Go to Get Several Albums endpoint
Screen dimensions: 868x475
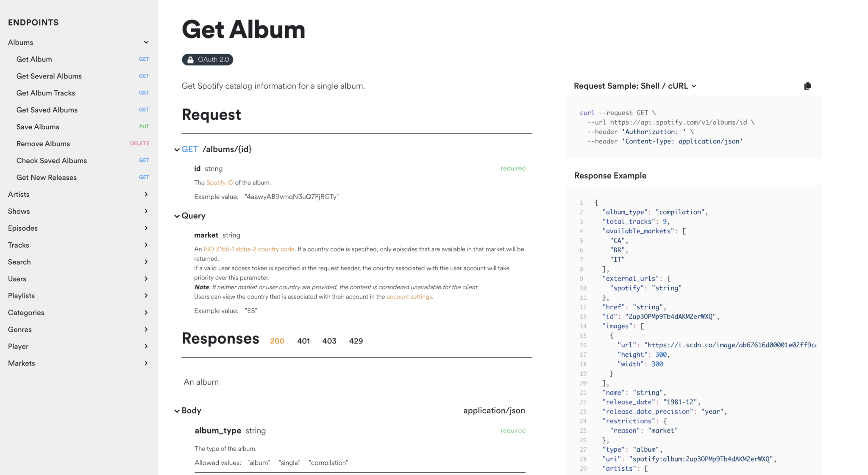point(49,76)
